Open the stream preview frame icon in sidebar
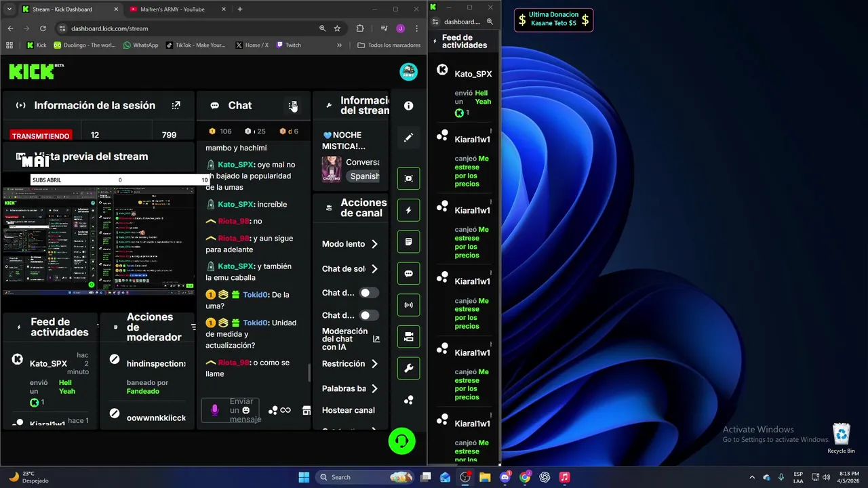This screenshot has width=868, height=488. coord(408,178)
